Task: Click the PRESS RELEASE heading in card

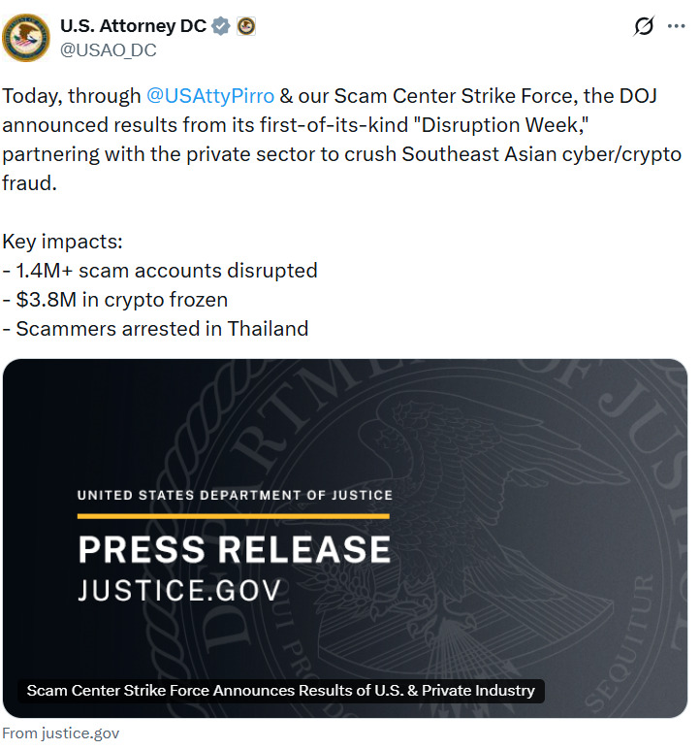Action: 234,549
